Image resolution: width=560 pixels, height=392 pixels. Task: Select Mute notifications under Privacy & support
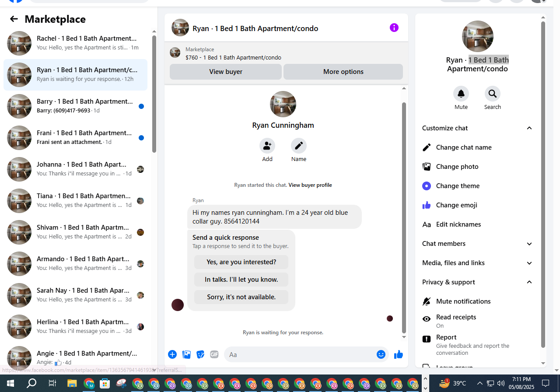click(x=477, y=301)
